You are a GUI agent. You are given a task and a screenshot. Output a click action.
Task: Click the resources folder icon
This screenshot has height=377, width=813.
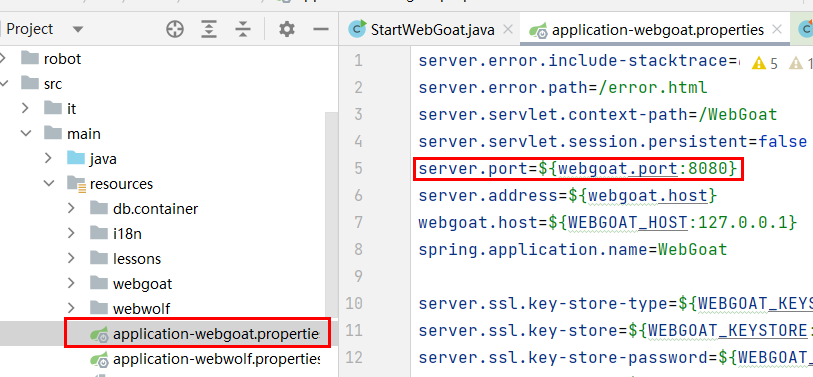(76, 184)
